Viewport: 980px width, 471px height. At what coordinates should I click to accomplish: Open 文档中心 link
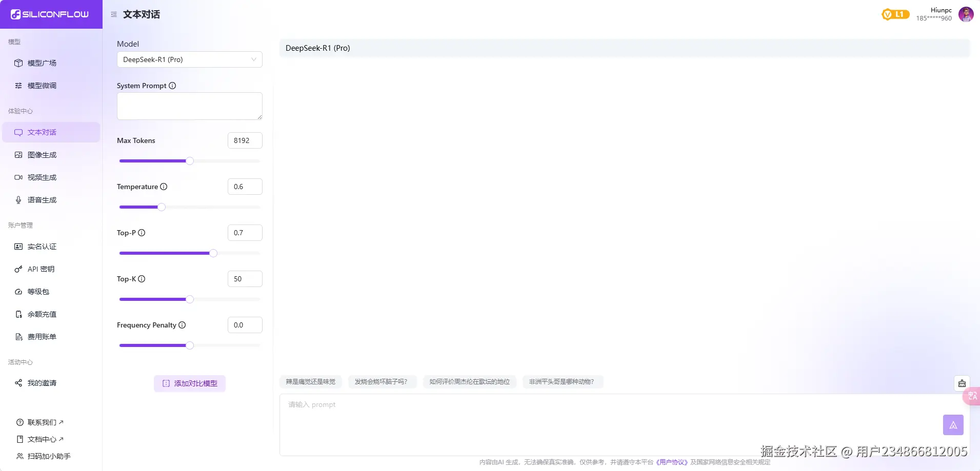[x=41, y=439]
